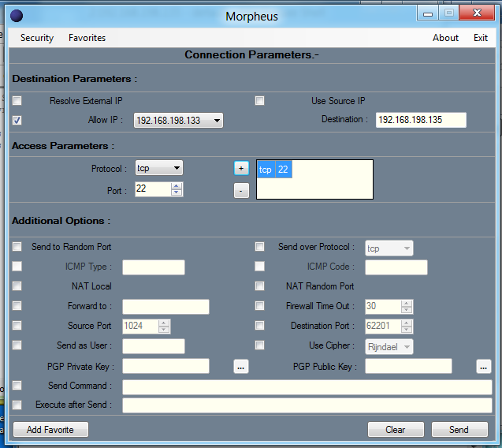Increase Firewall Time Out spinner
Viewport: 502px width, 448px height.
(x=407, y=303)
